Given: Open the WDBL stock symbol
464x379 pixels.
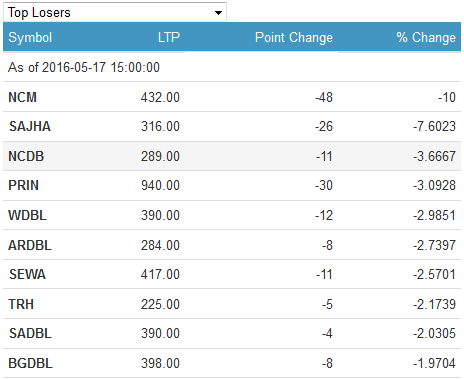Looking at the screenshot, I should 27,215.
